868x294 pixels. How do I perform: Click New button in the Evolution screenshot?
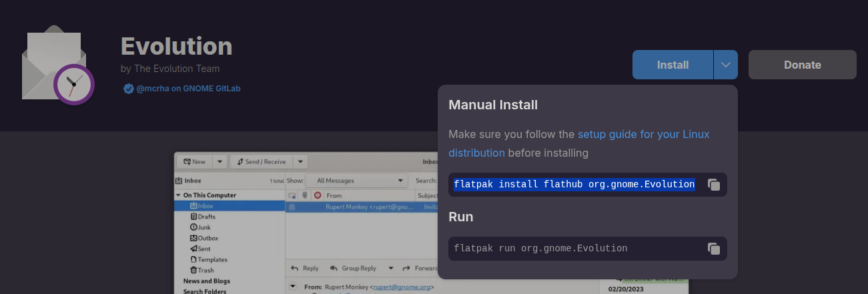coord(195,161)
